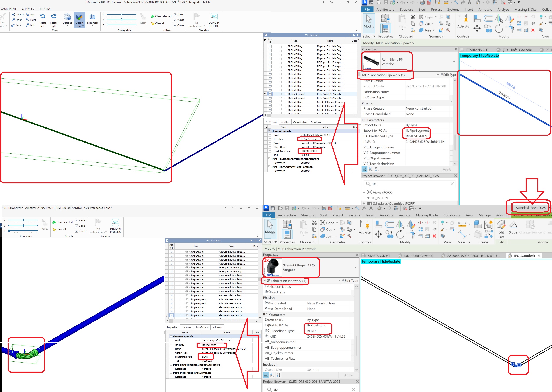Image resolution: width=552 pixels, height=392 pixels.
Task: Switch to the Classification tab in top panel
Action: [300, 122]
